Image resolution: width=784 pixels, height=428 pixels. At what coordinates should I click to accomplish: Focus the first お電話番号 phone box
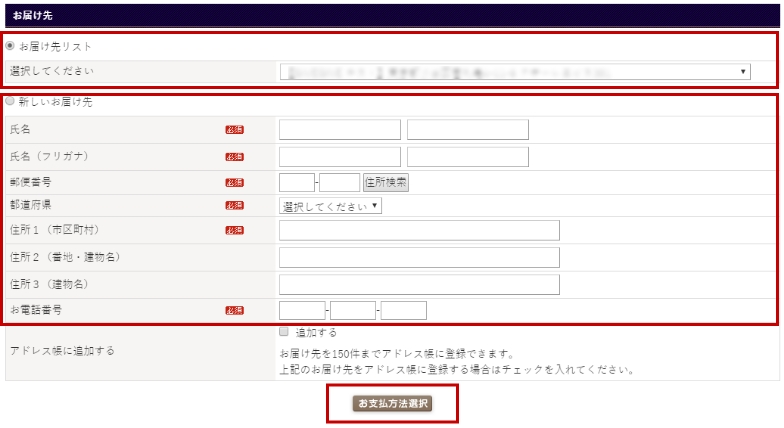coord(302,310)
